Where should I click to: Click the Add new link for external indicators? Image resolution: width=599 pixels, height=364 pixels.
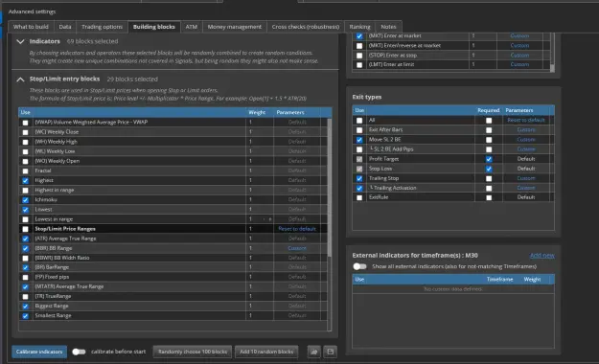(x=542, y=256)
